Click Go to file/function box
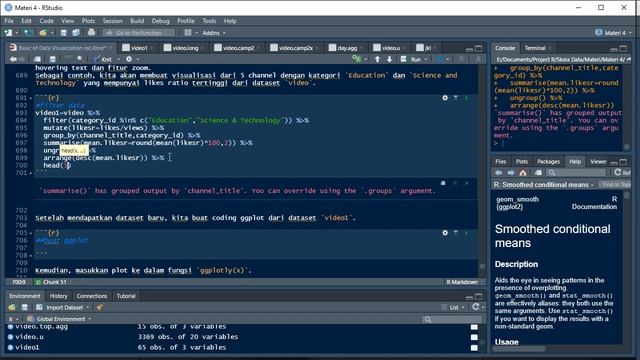This screenshot has width=640, height=360. click(x=139, y=33)
